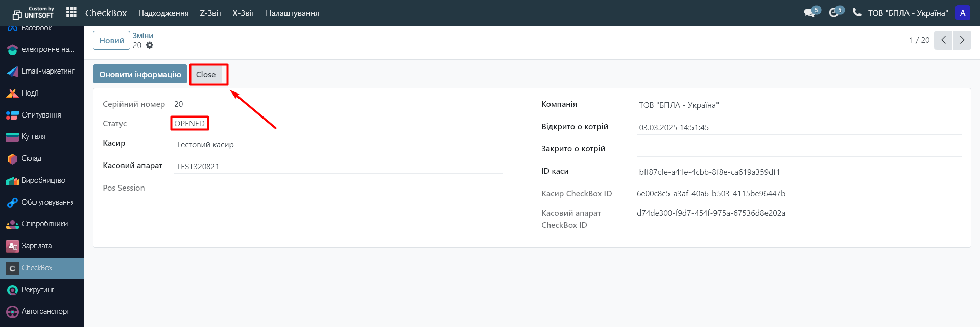Open the activities clock icon

[x=834, y=13]
